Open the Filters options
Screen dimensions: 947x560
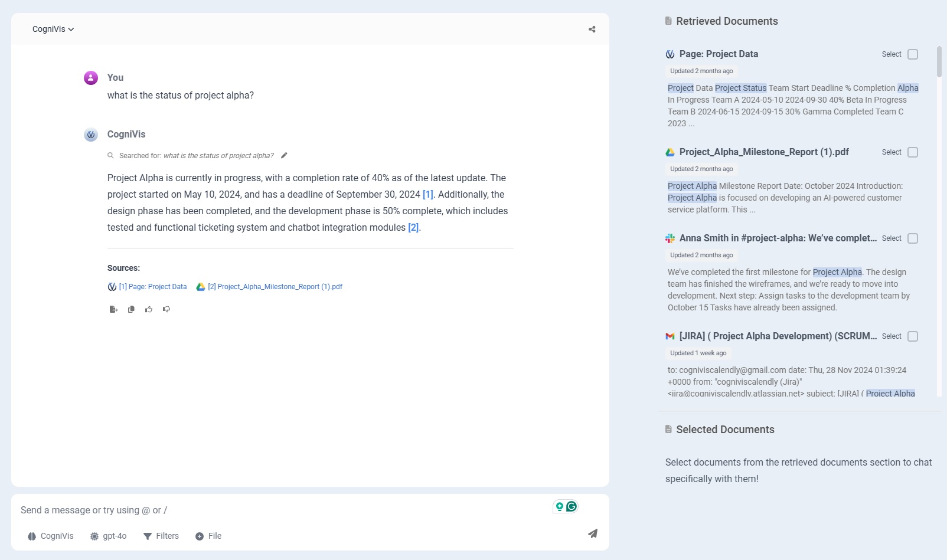tap(161, 536)
